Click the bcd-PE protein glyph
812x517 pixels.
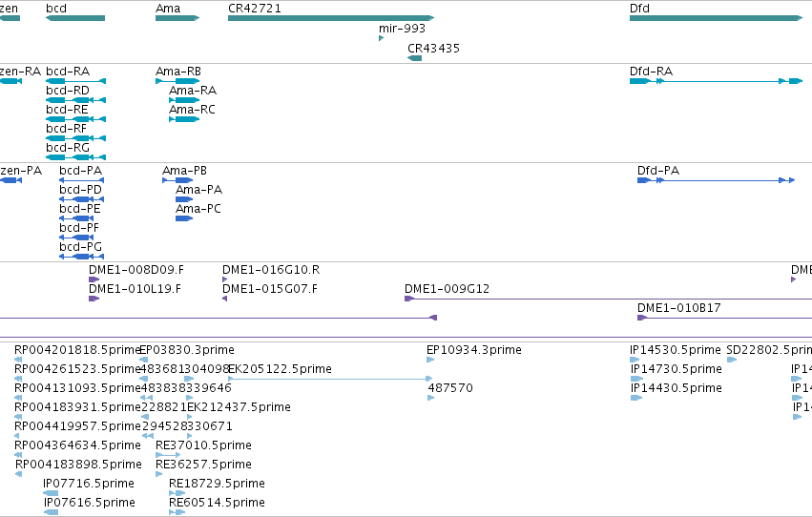[76, 218]
